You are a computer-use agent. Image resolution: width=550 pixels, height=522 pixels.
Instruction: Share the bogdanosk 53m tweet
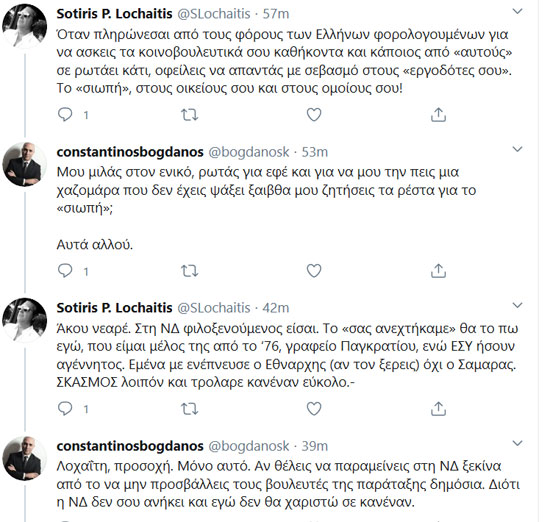pos(438,271)
